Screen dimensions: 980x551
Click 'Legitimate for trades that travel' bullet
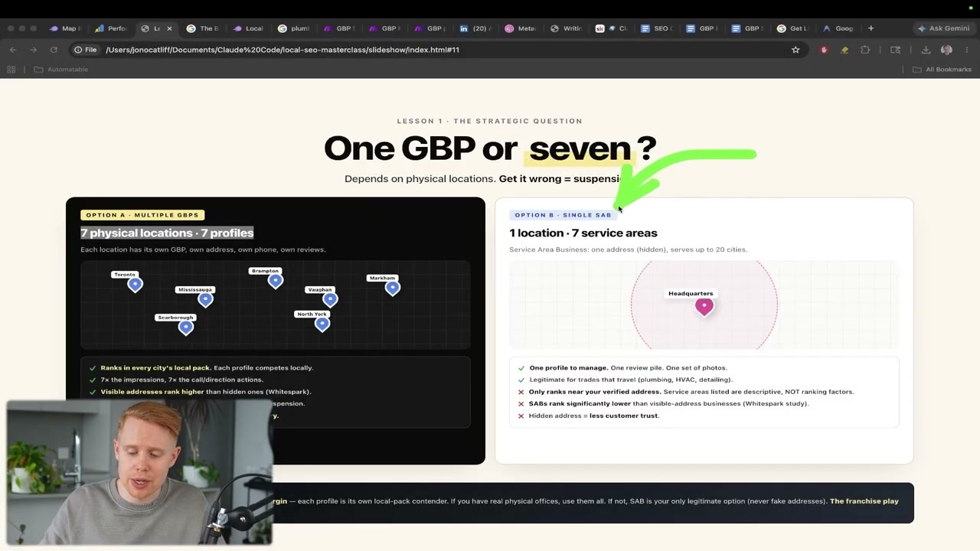[630, 380]
